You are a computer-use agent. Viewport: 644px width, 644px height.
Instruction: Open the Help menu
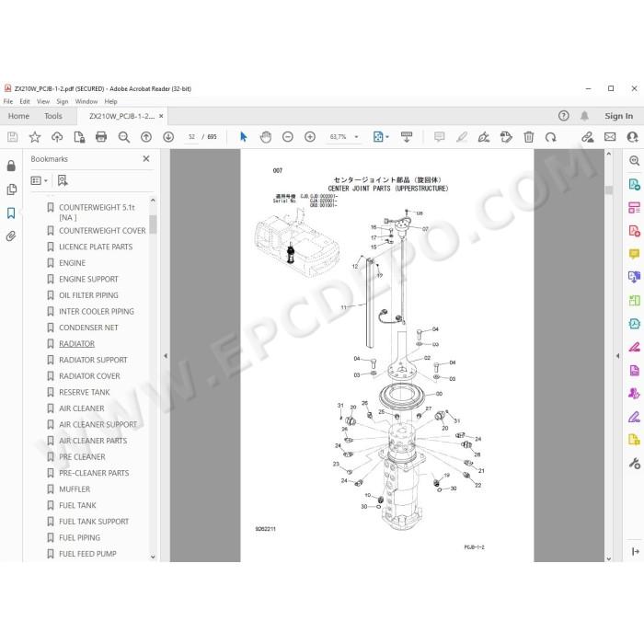(111, 101)
